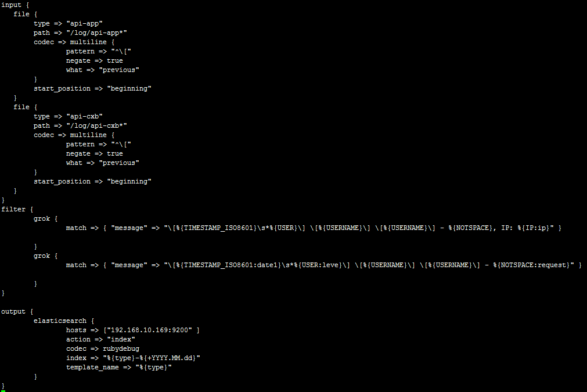Click the index pattern "%{type}-%{+YYYY.MM.dd}"
This screenshot has height=392, width=587.
151,358
